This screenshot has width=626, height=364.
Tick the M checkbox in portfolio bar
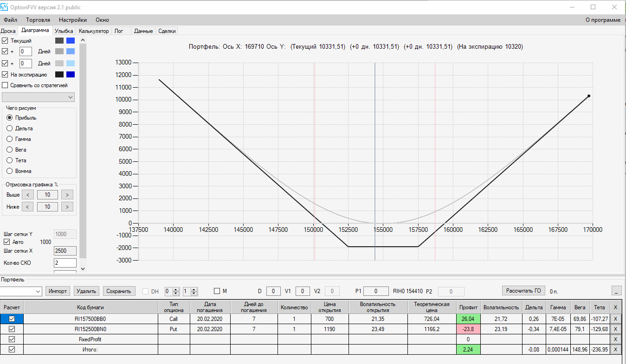coord(217,291)
